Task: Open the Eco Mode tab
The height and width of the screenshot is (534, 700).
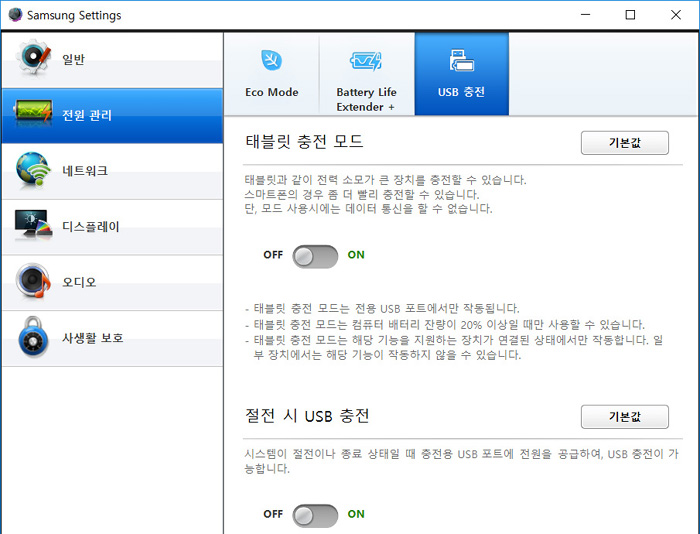Action: click(x=271, y=74)
